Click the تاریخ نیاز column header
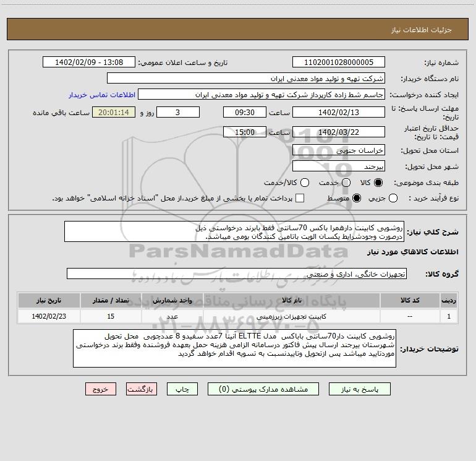The image size is (476, 461). 49,301
